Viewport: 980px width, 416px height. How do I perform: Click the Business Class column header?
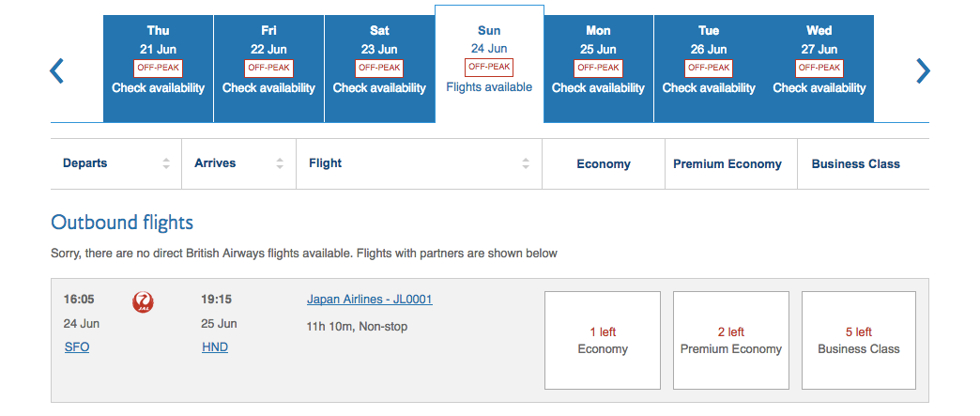pyautogui.click(x=855, y=163)
